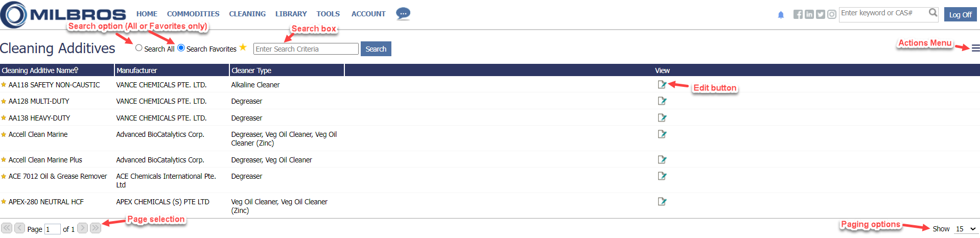Sort by Cleaning Additive Name column header

[40, 70]
